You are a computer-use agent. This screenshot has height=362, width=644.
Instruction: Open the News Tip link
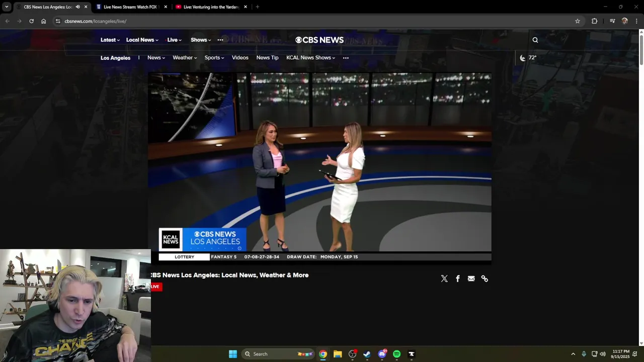coord(267,58)
